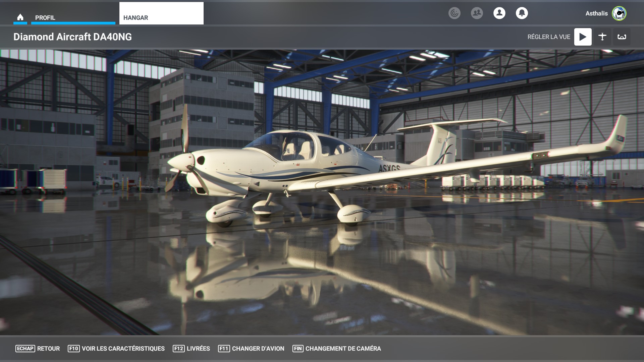644x362 pixels.
Task: Open the user profile icon
Action: pos(499,13)
